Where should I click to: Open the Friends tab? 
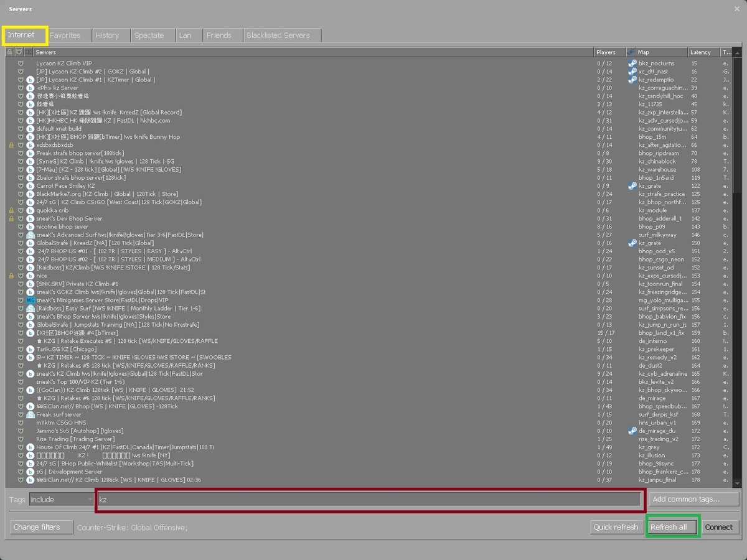[222, 35]
